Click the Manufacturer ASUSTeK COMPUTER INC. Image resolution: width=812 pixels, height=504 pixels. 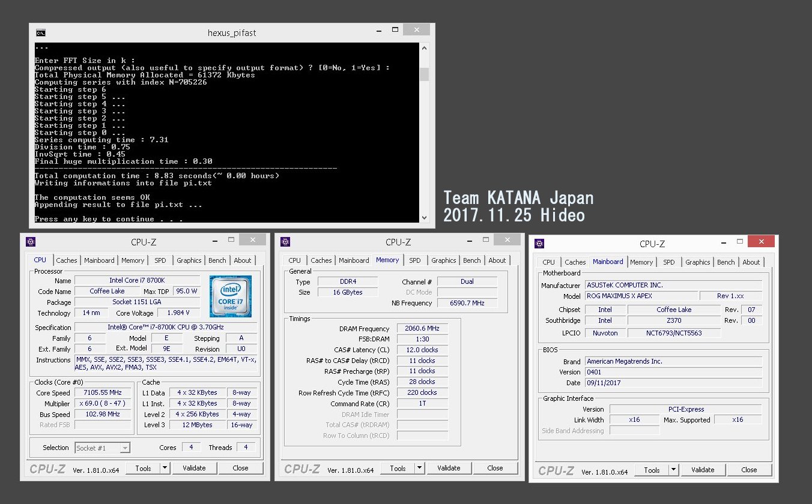tap(673, 285)
